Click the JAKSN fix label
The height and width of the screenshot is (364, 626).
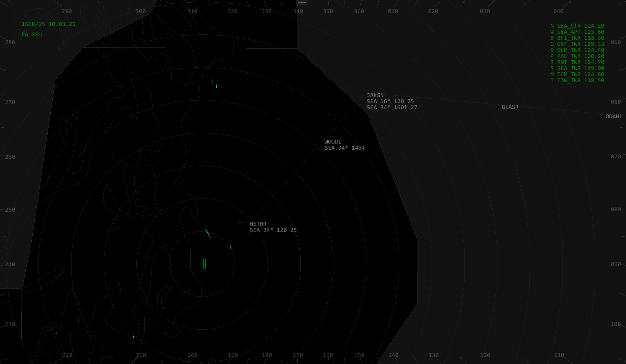(375, 95)
